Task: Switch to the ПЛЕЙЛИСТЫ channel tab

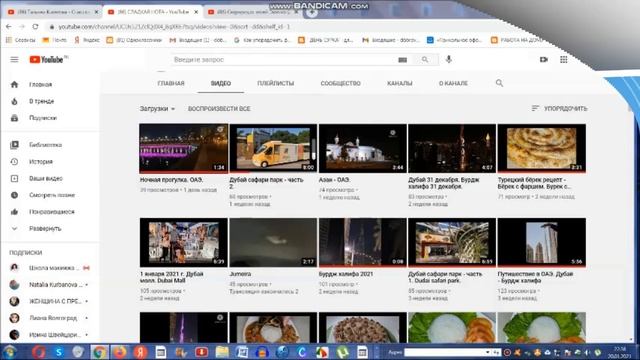Action: (x=276, y=83)
